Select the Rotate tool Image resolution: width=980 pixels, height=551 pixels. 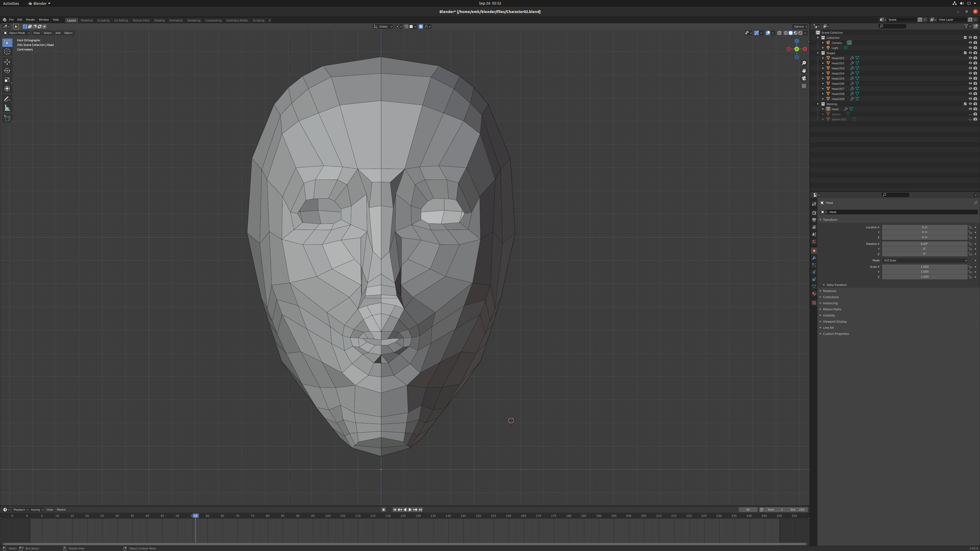click(7, 71)
